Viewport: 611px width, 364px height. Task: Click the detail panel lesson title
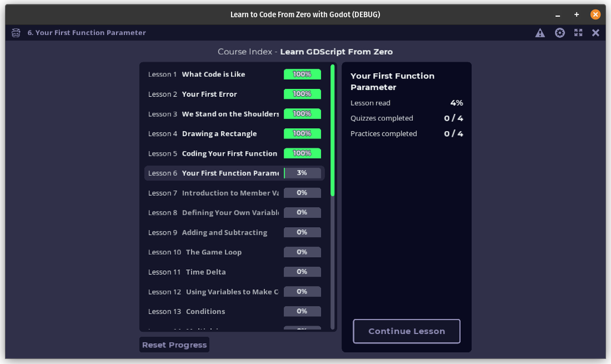[393, 81]
